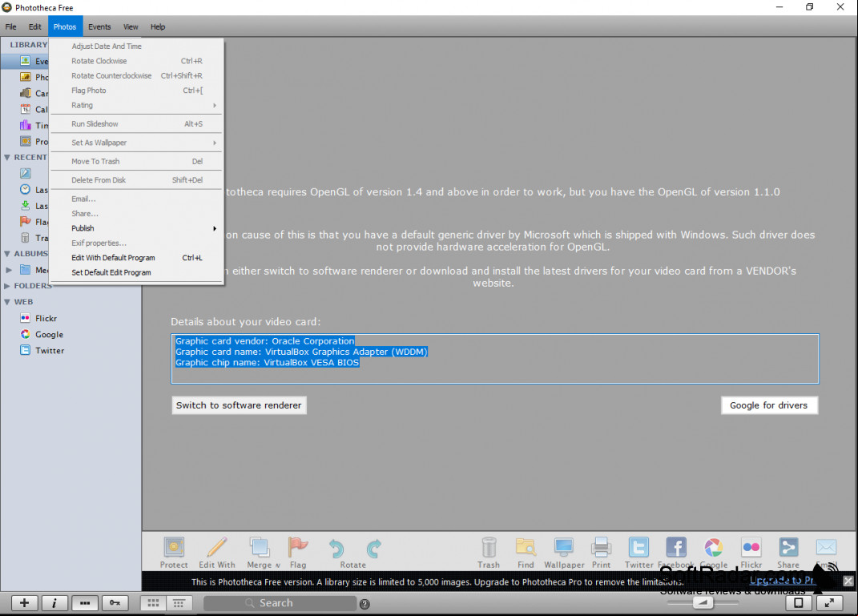Collapse the RECENT section in sidebar
The width and height of the screenshot is (858, 616).
(x=7, y=158)
